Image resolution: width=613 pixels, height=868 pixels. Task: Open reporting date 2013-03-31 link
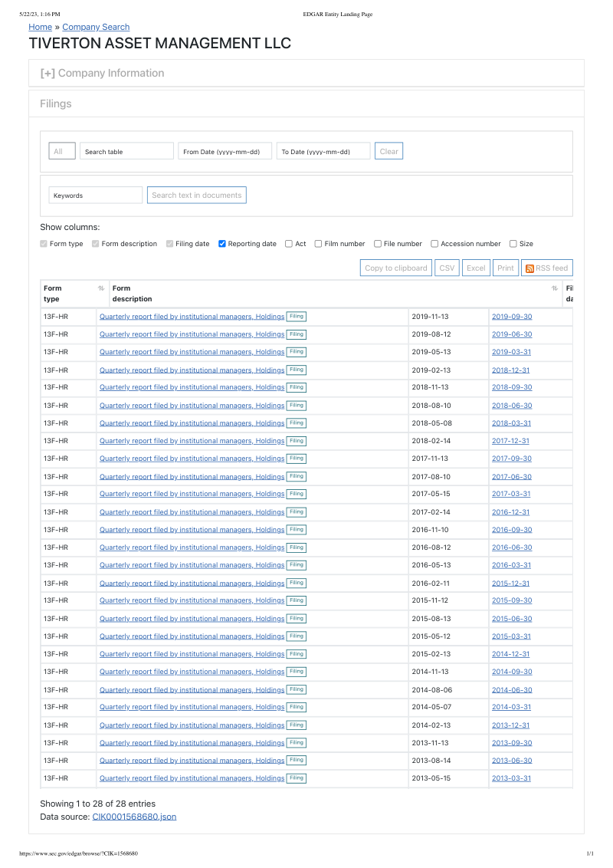point(511,778)
